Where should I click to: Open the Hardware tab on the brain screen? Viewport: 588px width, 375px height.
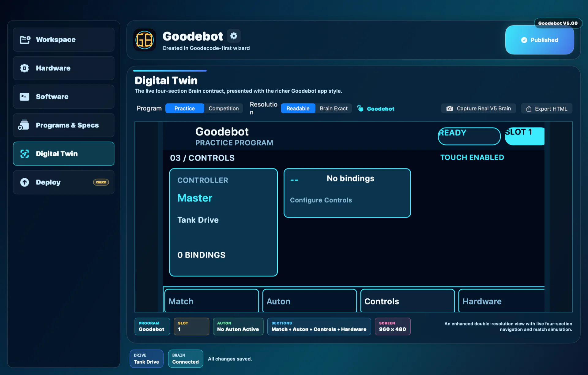[x=502, y=301]
